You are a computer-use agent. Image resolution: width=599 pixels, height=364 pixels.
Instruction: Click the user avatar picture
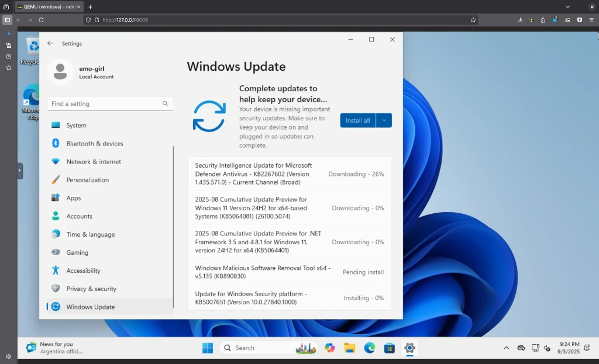coord(60,72)
